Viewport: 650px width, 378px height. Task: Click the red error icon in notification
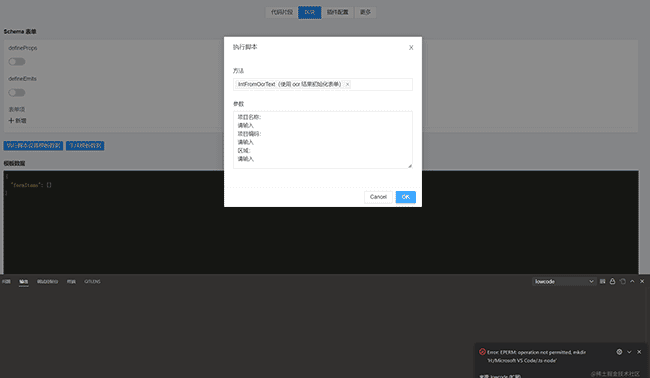pyautogui.click(x=482, y=351)
